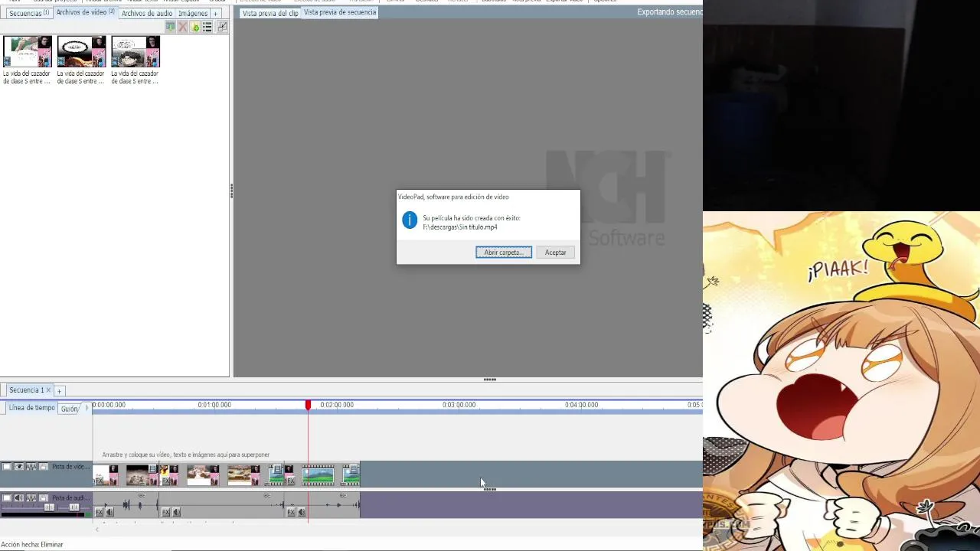
Task: Click the 'F:\descargas\Sin título.mp4' path text
Action: pyautogui.click(x=460, y=227)
